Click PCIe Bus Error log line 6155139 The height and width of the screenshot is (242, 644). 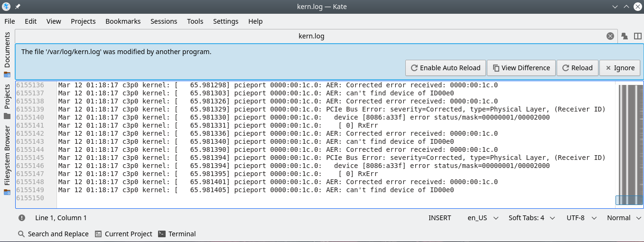(x=332, y=109)
